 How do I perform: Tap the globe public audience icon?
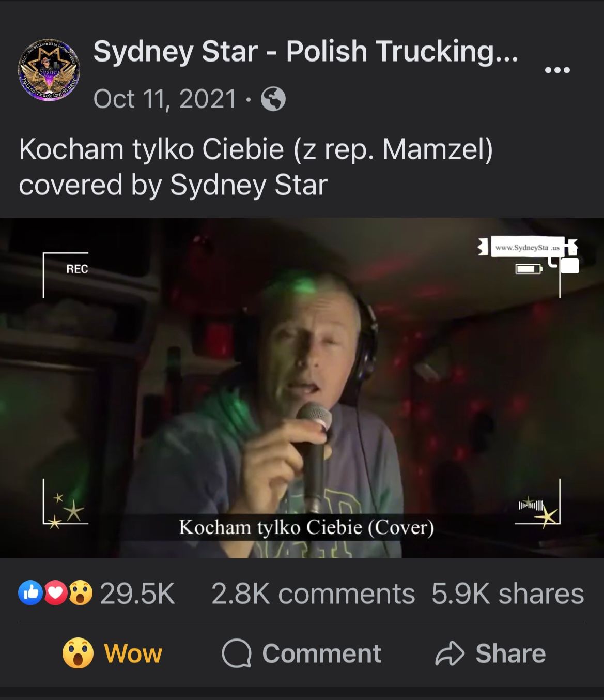[x=273, y=99]
